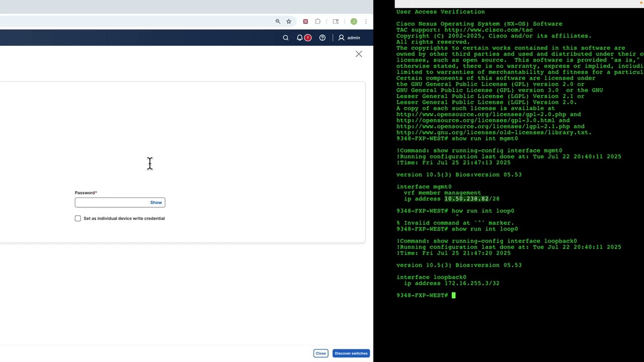Click the gpl-3.0.html license URL in the terminal
Image resolution: width=644 pixels, height=362 pixels.
[475, 120]
